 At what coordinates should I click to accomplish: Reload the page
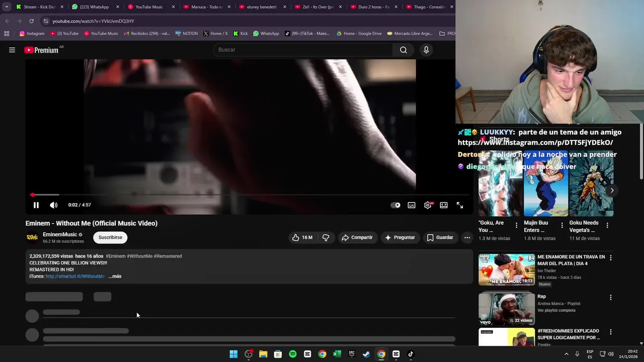tap(31, 21)
